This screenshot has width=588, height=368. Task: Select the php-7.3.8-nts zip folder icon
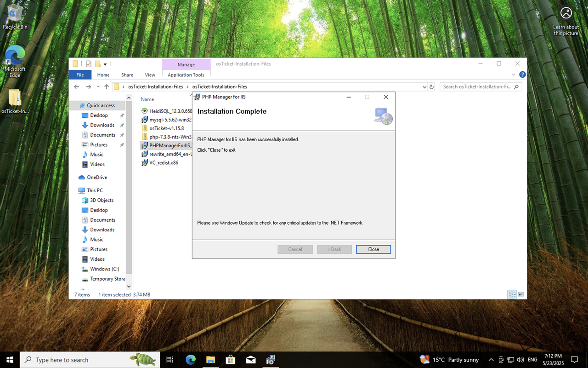click(144, 137)
